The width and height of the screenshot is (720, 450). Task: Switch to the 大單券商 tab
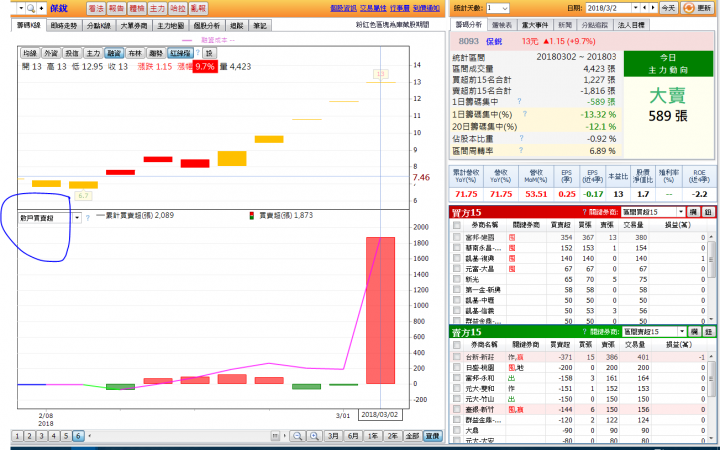tap(134, 26)
